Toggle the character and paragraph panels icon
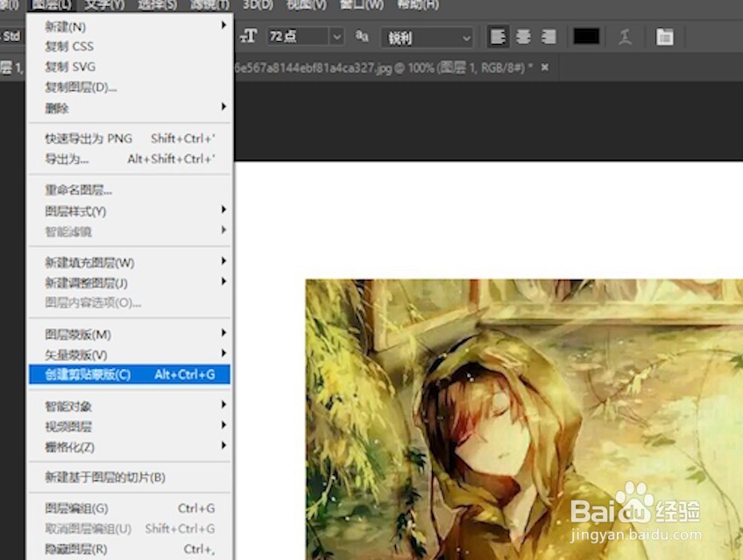This screenshot has height=560, width=743. point(665,37)
